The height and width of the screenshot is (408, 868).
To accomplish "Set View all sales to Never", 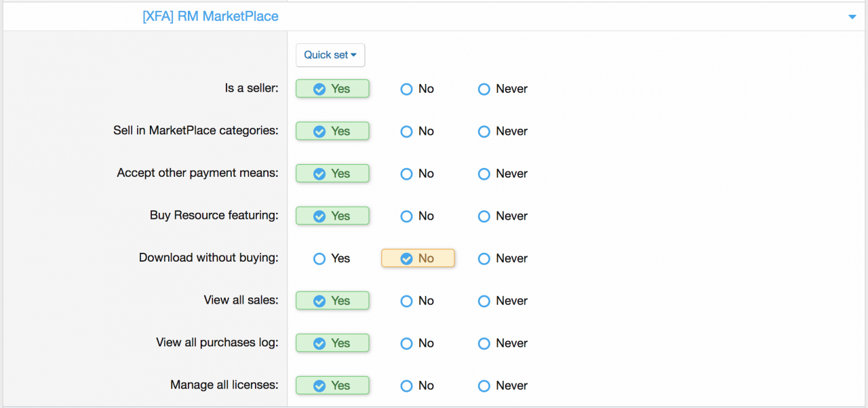I will [484, 301].
